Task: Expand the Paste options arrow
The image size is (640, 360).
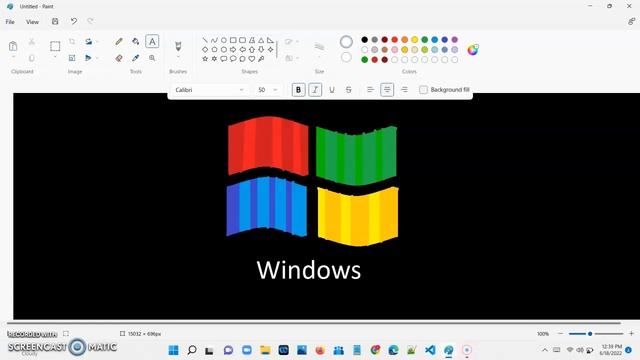Action: pyautogui.click(x=13, y=58)
